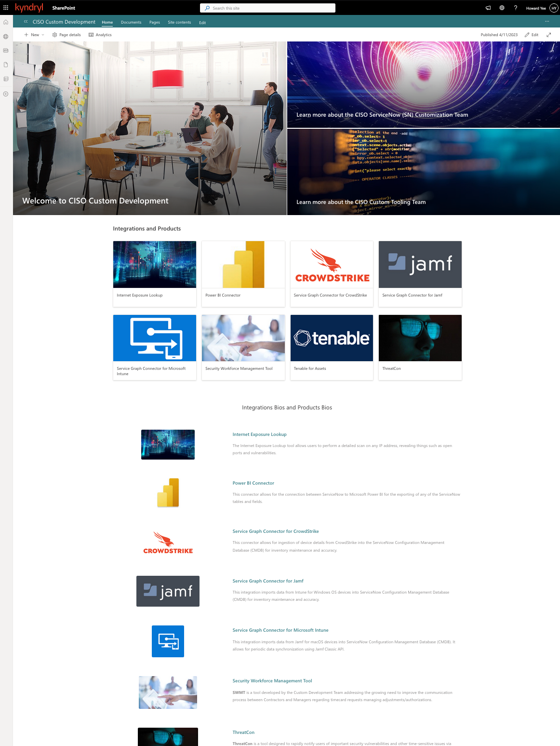Open the megaphone announcements icon

click(x=488, y=8)
